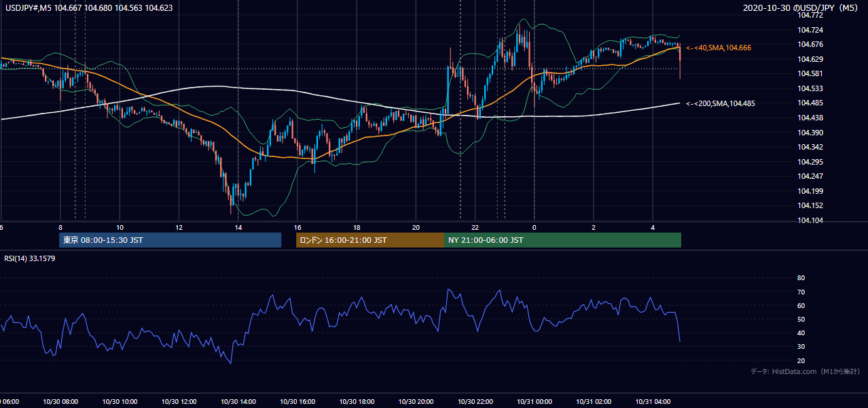
Task: Click the 10/30 12:00 time label
Action: pyautogui.click(x=179, y=402)
